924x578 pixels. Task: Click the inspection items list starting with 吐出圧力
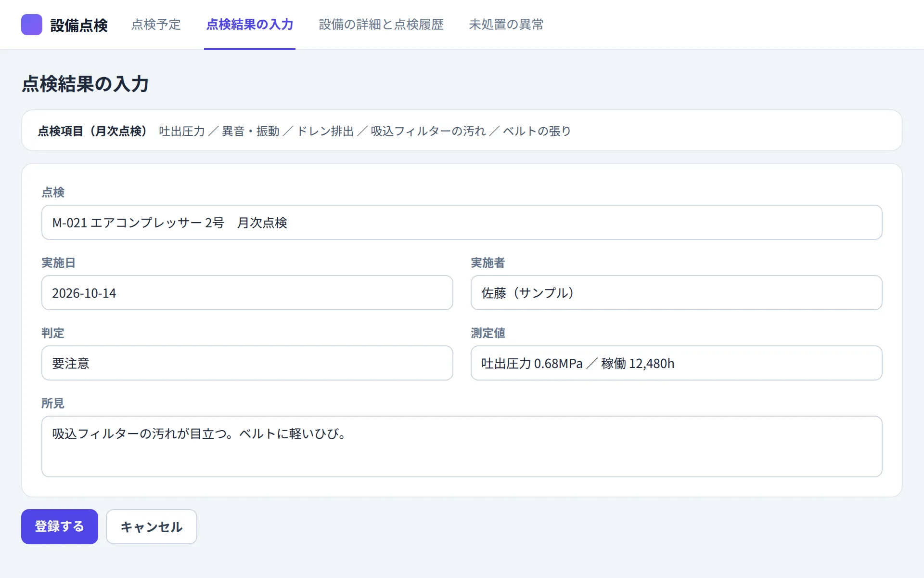[365, 131]
